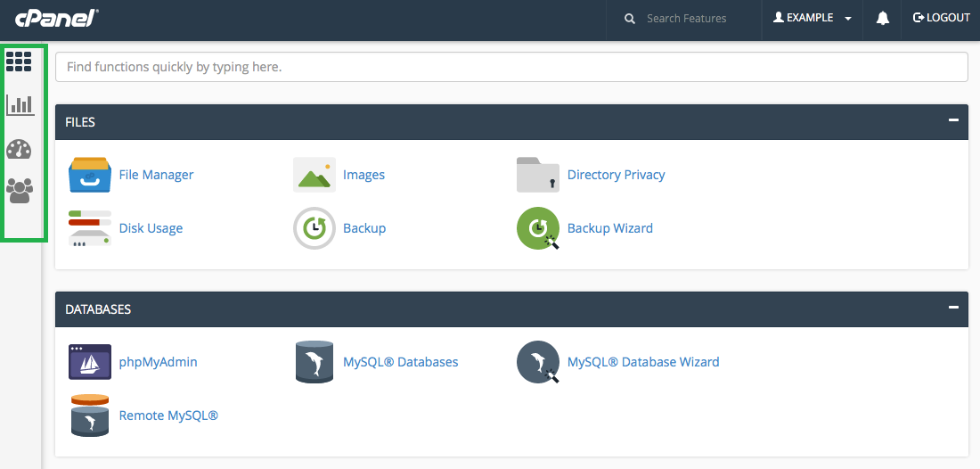Open the EXAMPLE user dropdown

click(x=813, y=18)
